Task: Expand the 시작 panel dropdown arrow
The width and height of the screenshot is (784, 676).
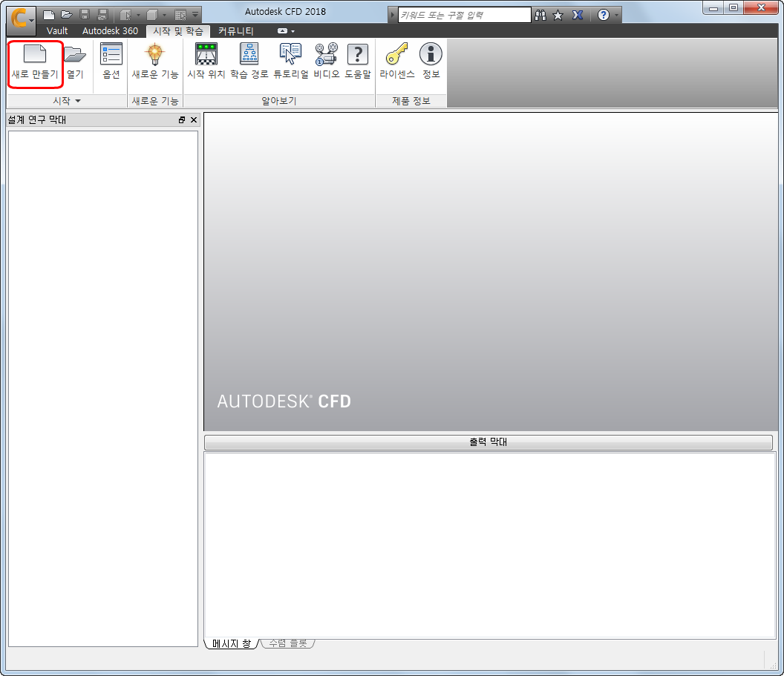Action: click(x=78, y=101)
